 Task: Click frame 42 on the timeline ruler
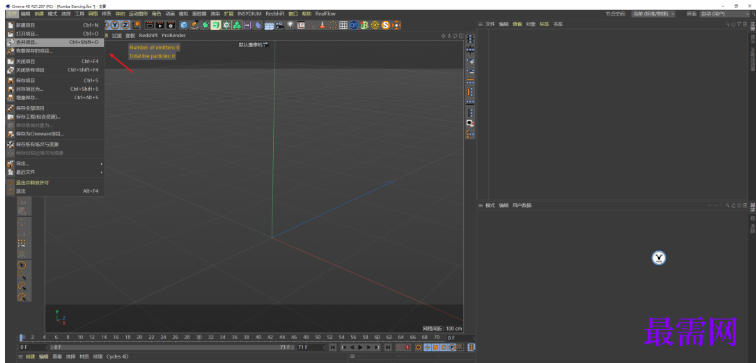point(270,337)
